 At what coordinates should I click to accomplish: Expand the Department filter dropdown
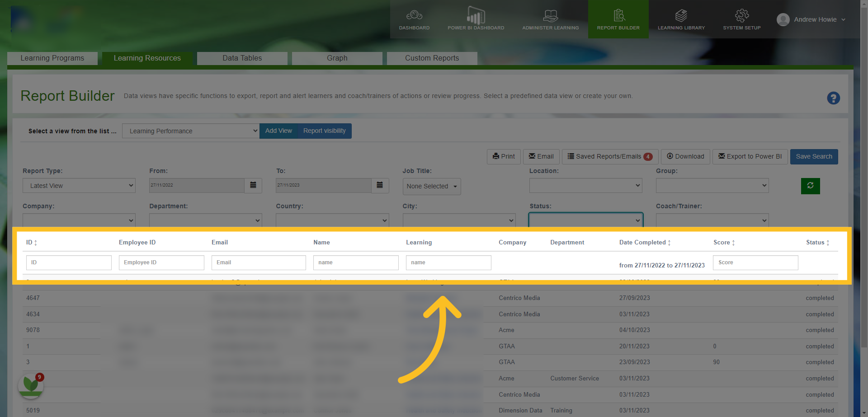[x=206, y=220]
